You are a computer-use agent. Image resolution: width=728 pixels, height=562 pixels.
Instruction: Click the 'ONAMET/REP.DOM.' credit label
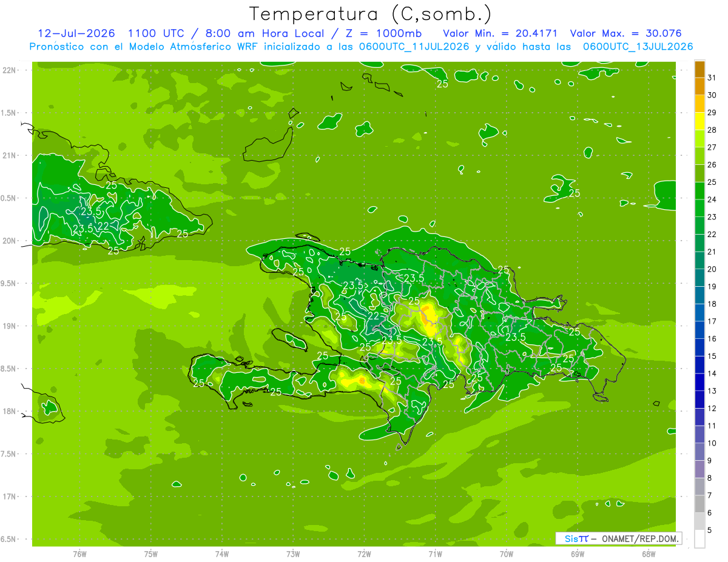coord(640,538)
